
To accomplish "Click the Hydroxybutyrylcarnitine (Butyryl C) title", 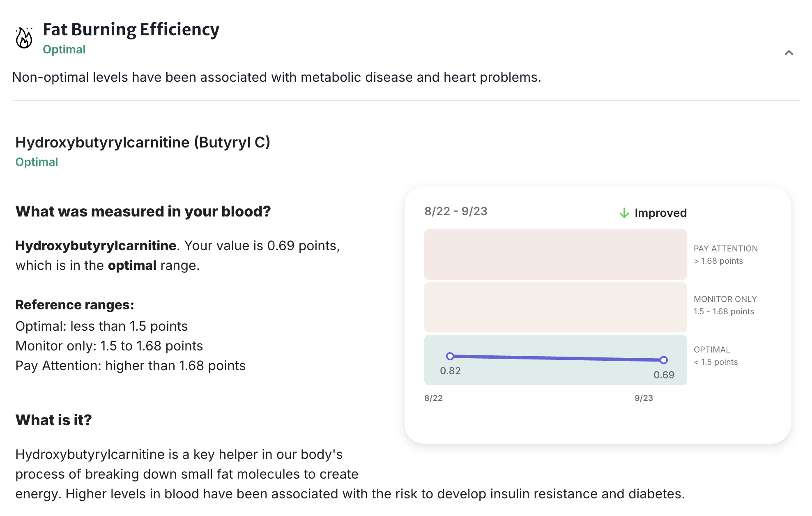I will (x=143, y=142).
